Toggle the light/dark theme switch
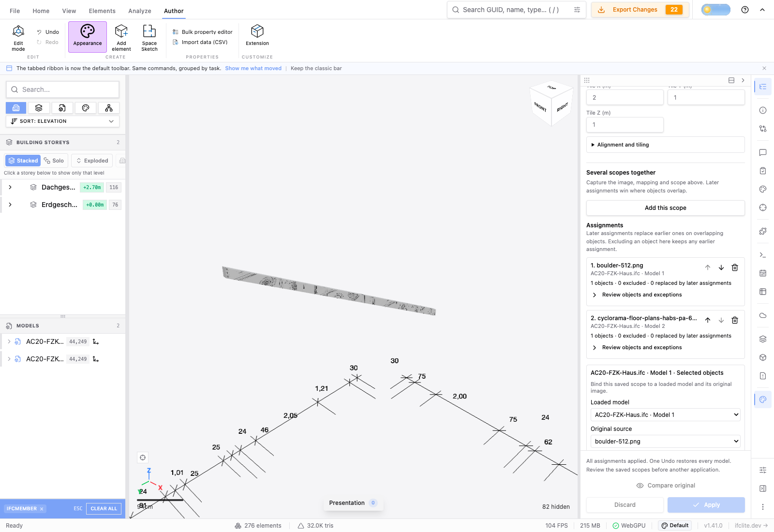This screenshot has width=774, height=532. [716, 10]
